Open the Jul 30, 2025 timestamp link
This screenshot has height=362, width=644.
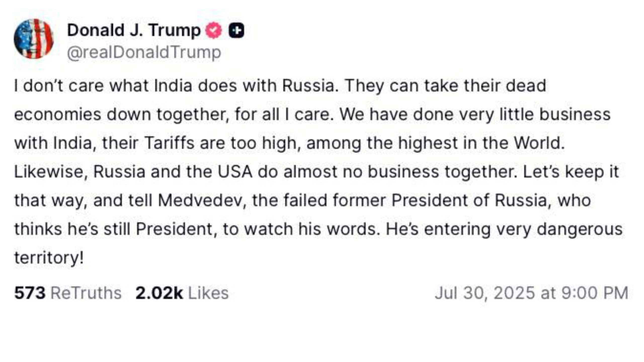pyautogui.click(x=532, y=293)
